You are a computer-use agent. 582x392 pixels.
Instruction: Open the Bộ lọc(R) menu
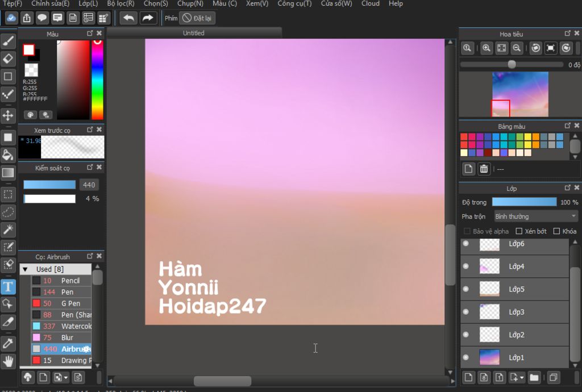click(120, 4)
